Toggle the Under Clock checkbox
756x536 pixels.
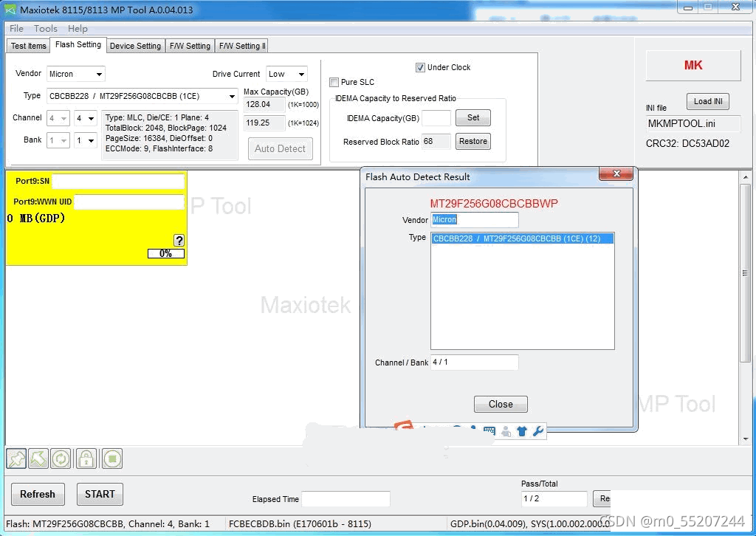tap(420, 67)
